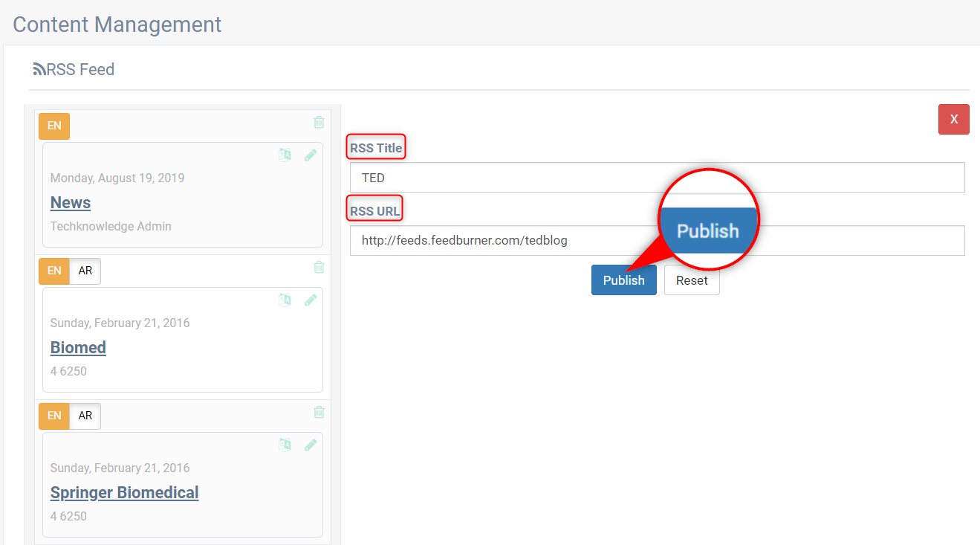Click the Content Management heading
Image resolution: width=980 pixels, height=545 pixels.
[x=117, y=25]
